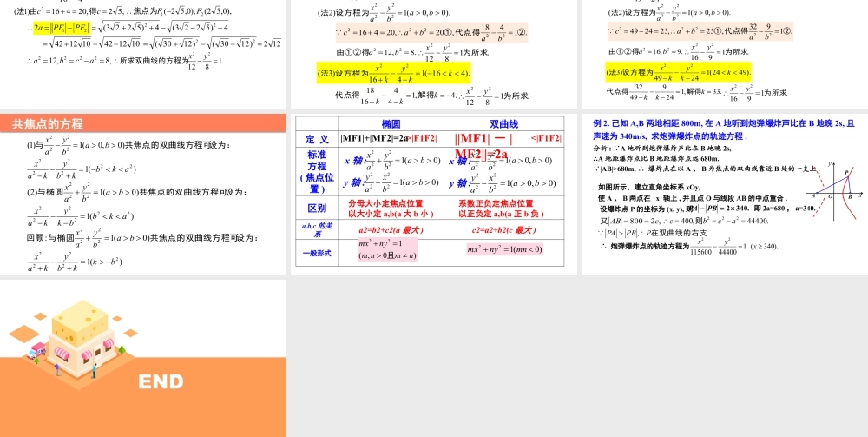Click the line 分析:∵A 地听到炮弹爆炸声
Viewport: 868px width, 437px height.
pyautogui.click(x=662, y=149)
